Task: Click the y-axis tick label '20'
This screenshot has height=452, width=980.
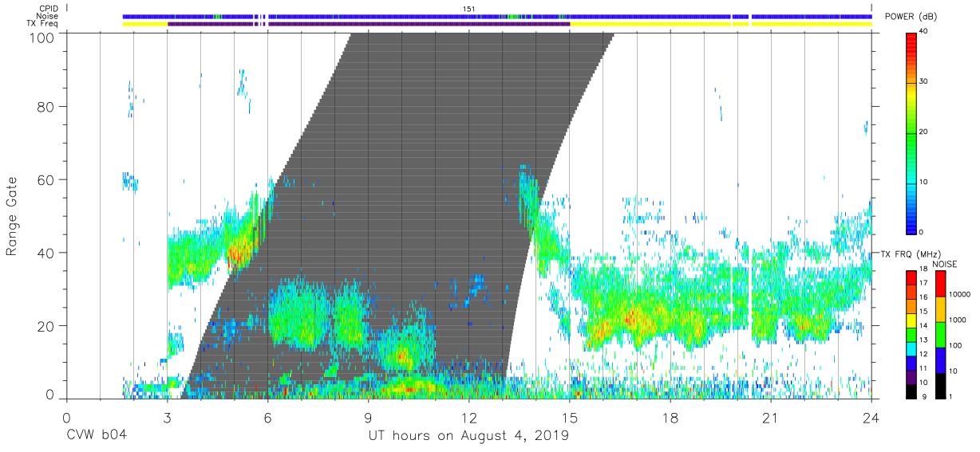Action: pyautogui.click(x=45, y=327)
